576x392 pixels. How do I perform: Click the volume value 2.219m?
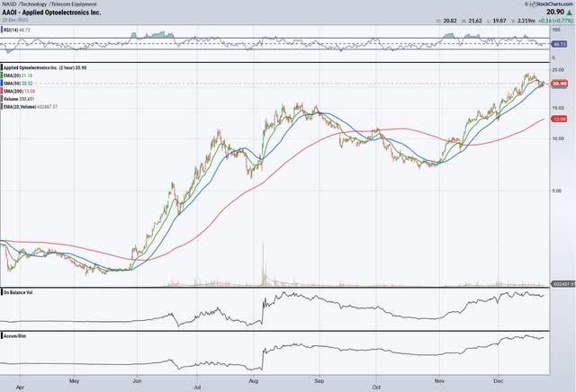point(526,21)
